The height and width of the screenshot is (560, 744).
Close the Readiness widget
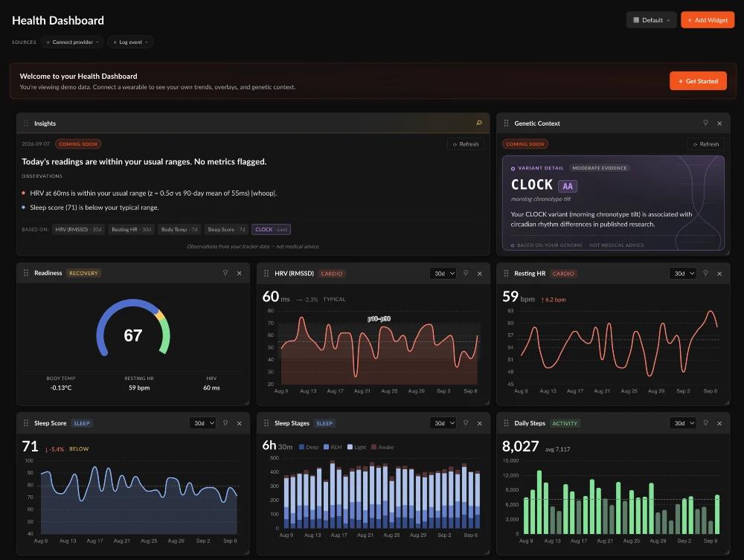(x=239, y=273)
